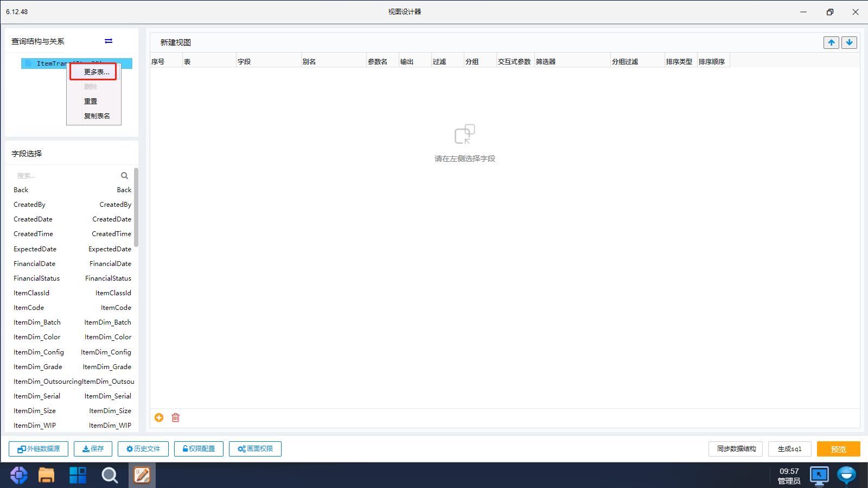Click the 过滤 column header

448,61
